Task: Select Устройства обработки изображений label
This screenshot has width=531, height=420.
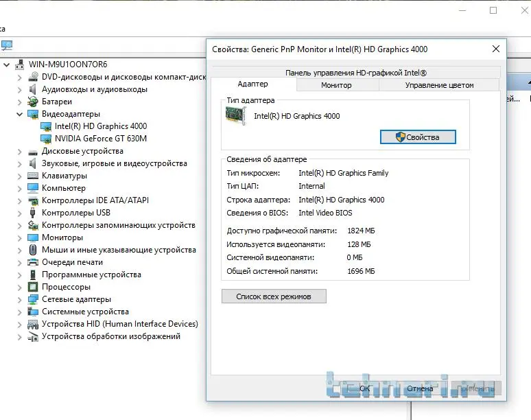Action: click(111, 336)
